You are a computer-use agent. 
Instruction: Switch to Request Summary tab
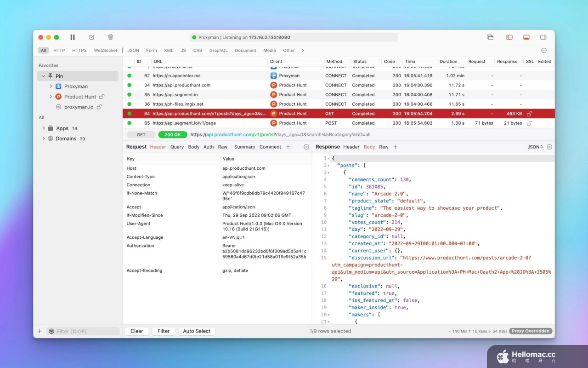click(x=244, y=147)
